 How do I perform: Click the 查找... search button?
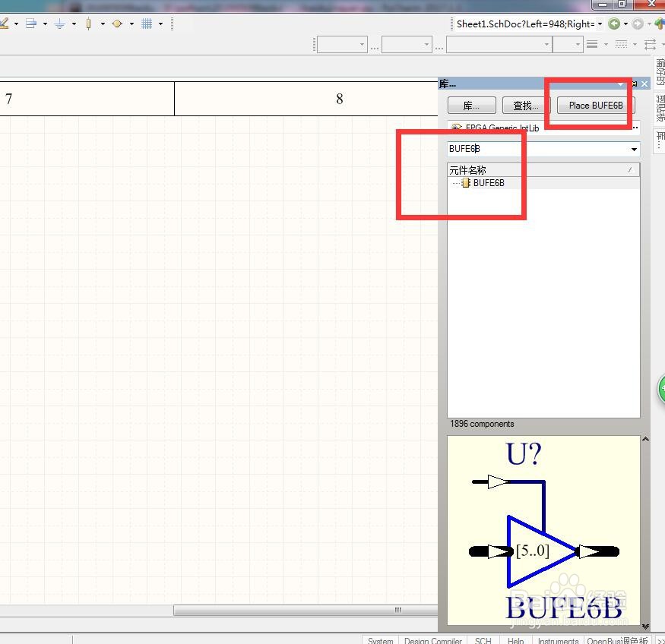(526, 106)
